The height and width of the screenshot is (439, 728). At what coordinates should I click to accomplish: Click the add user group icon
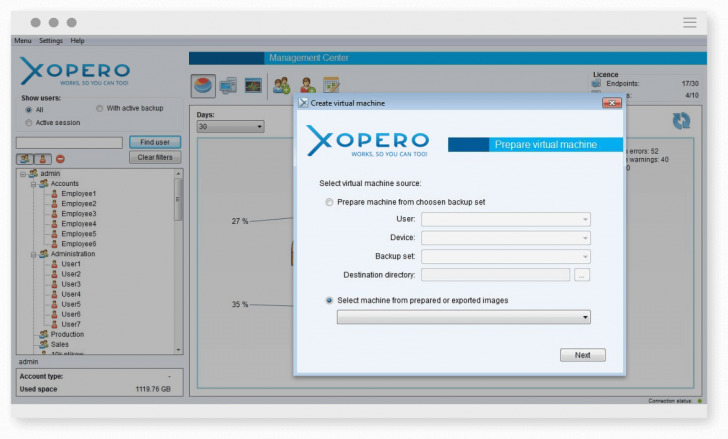point(282,85)
